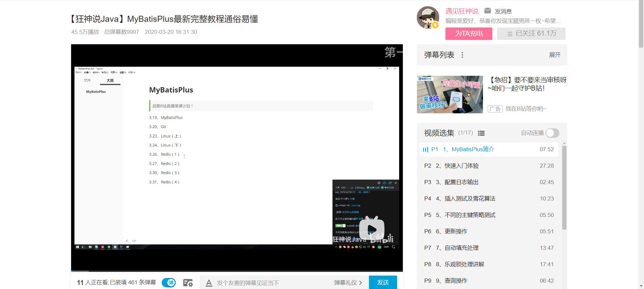Open uploader avatar 遇见狂神说
This screenshot has width=644, height=289.
pos(428,17)
